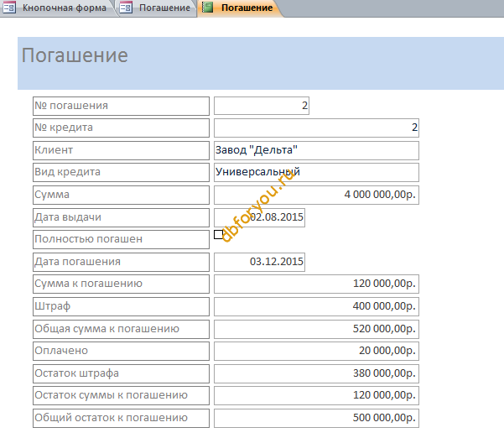Select the Остаток суммы к погашению label
The height and width of the screenshot is (438, 504).
pyautogui.click(x=121, y=395)
